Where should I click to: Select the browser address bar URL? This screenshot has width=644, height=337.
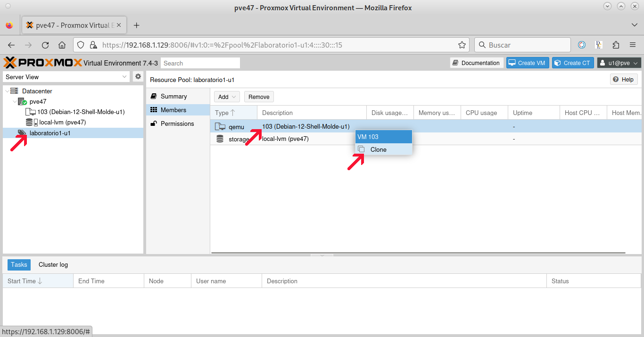pos(222,45)
